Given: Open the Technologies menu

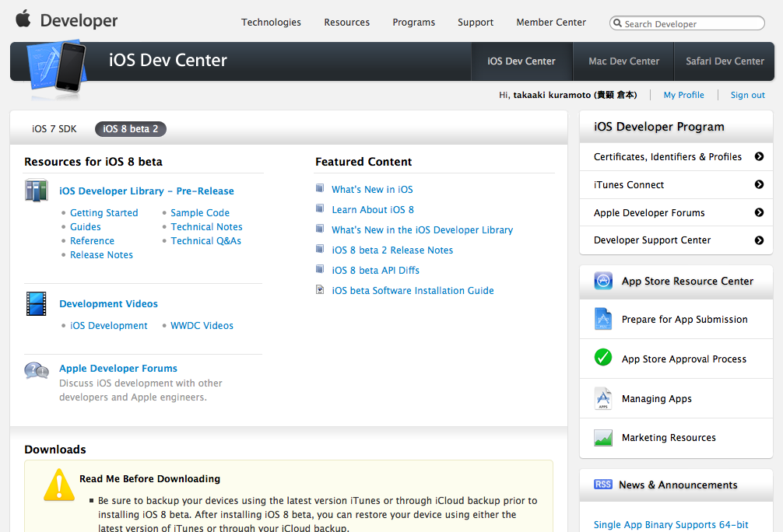Looking at the screenshot, I should (271, 23).
